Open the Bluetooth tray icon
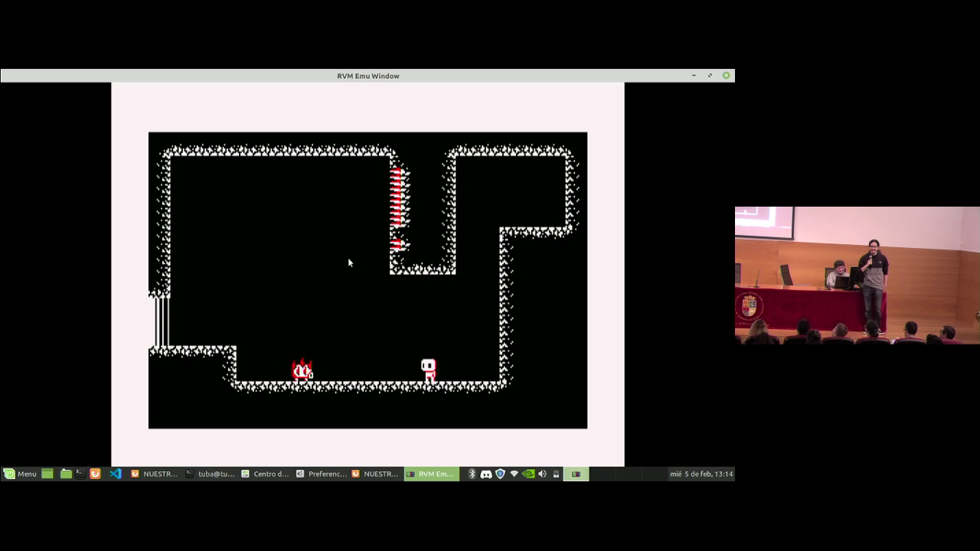Viewport: 980px width, 551px height. [472, 474]
